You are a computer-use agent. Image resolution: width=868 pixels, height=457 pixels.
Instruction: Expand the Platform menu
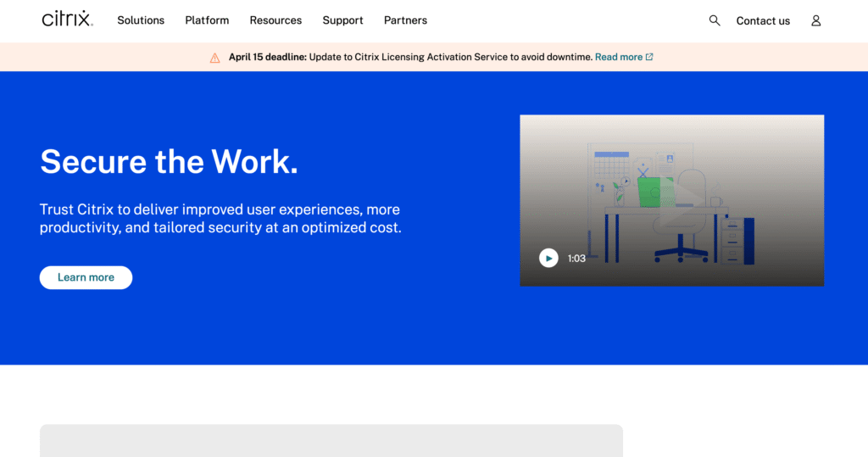click(207, 20)
